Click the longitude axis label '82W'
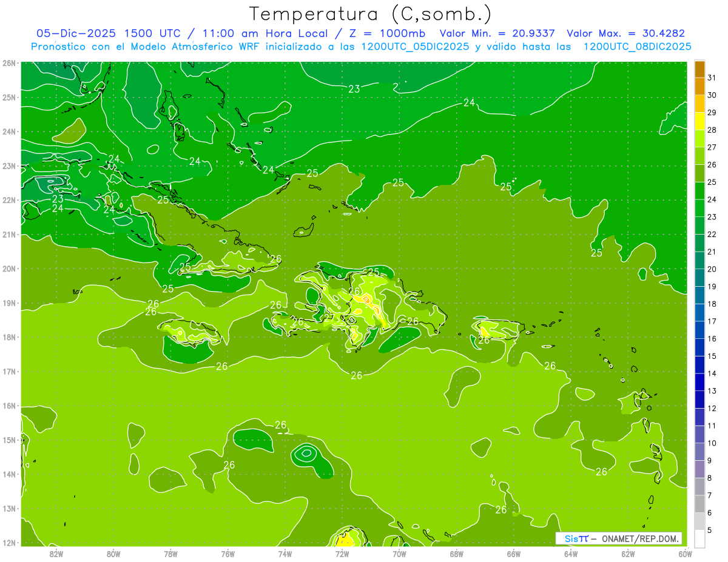728x562 pixels. [56, 554]
